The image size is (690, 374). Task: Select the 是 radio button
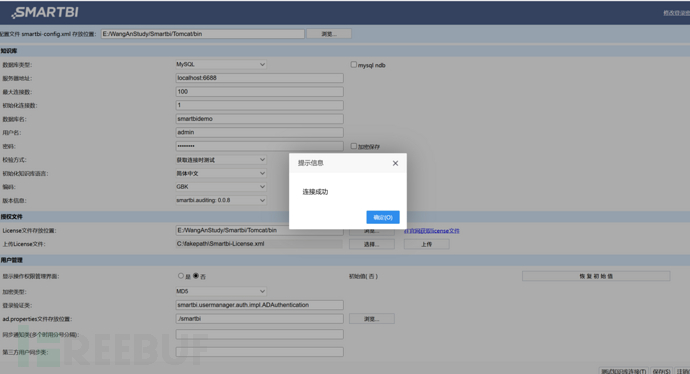(x=181, y=276)
